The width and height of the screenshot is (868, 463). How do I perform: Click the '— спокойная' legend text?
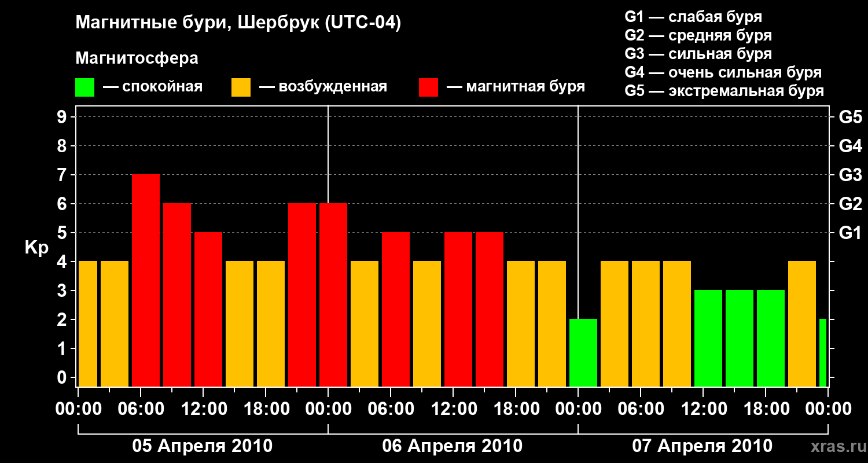pos(153,87)
